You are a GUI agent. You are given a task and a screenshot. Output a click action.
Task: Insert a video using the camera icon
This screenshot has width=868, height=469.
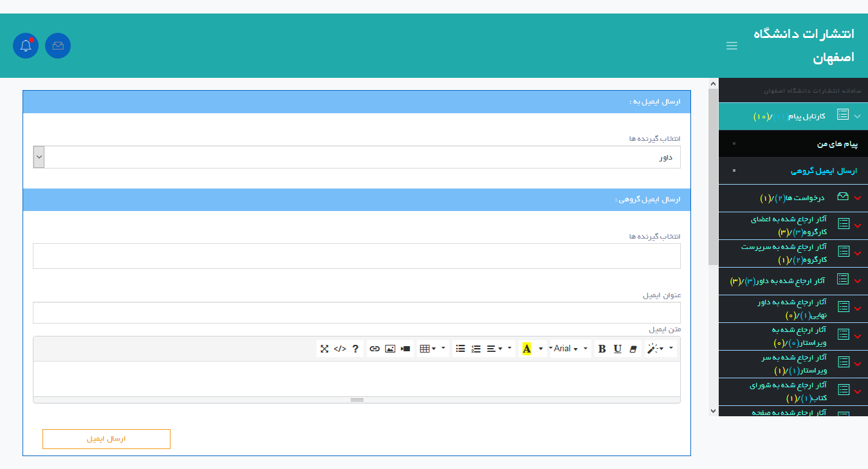tap(405, 349)
